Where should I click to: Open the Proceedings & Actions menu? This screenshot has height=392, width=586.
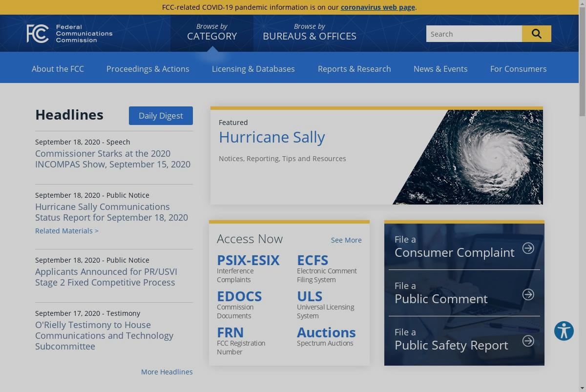(x=148, y=69)
